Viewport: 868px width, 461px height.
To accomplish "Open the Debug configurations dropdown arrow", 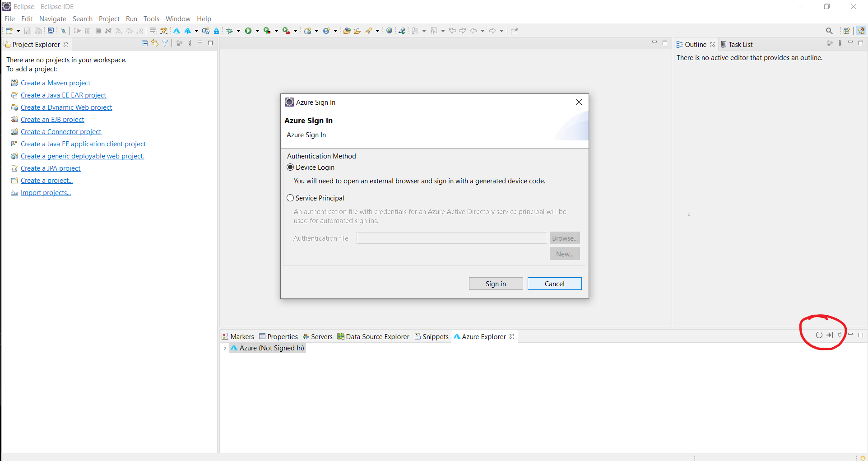I will 239,31.
